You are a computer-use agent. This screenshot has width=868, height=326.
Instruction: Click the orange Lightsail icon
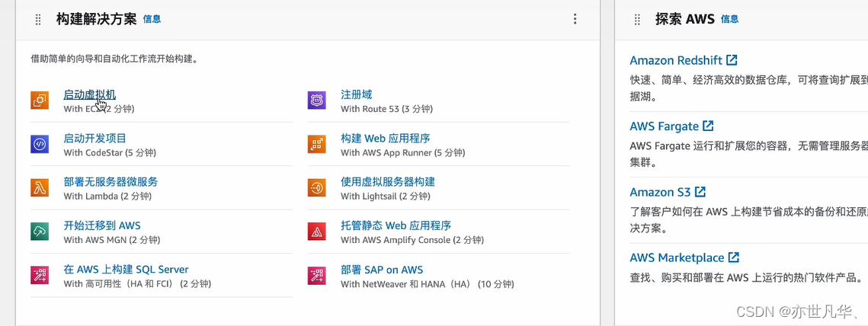pyautogui.click(x=317, y=188)
